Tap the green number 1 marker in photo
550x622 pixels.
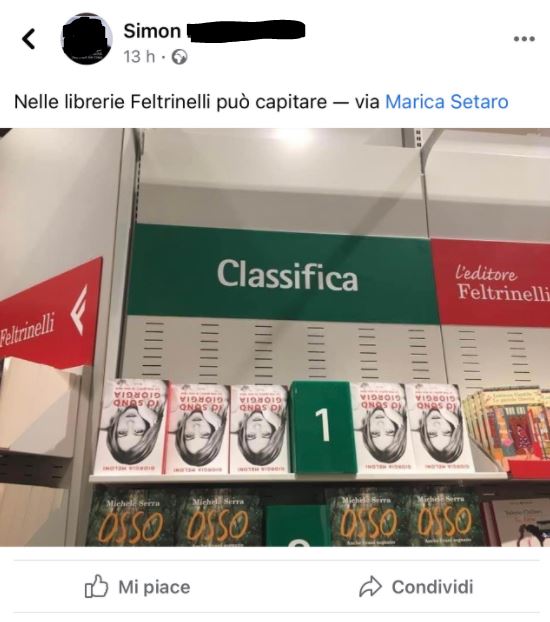[322, 427]
